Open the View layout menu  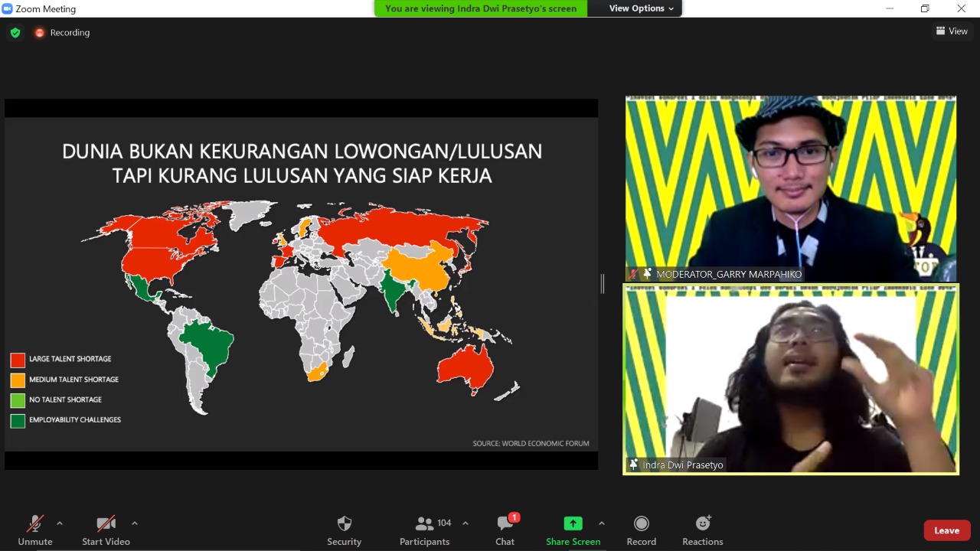(952, 31)
